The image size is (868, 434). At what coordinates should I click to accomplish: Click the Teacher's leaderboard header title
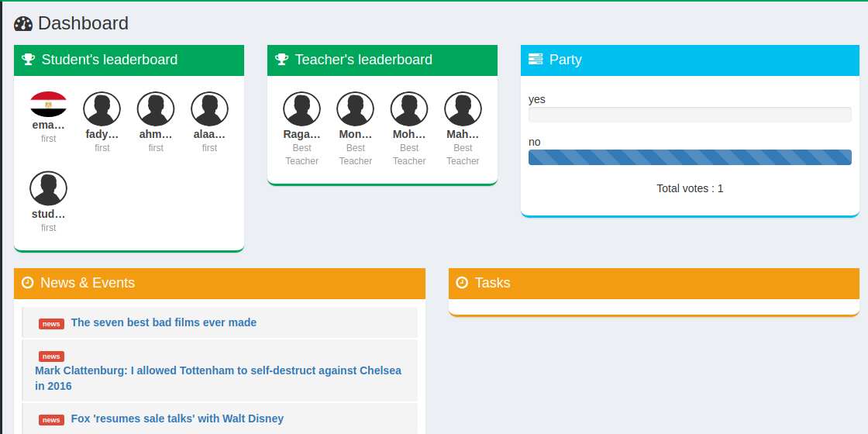363,59
